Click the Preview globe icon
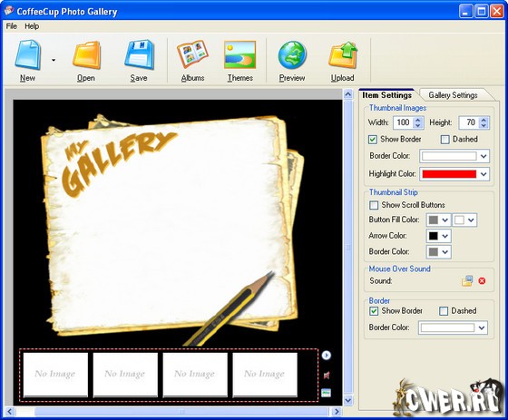 (x=292, y=54)
